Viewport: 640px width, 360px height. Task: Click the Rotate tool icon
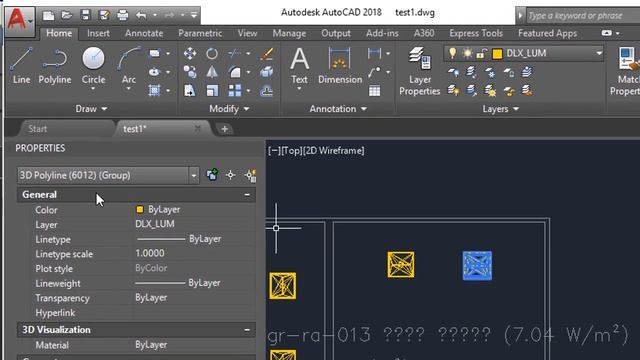[212, 53]
